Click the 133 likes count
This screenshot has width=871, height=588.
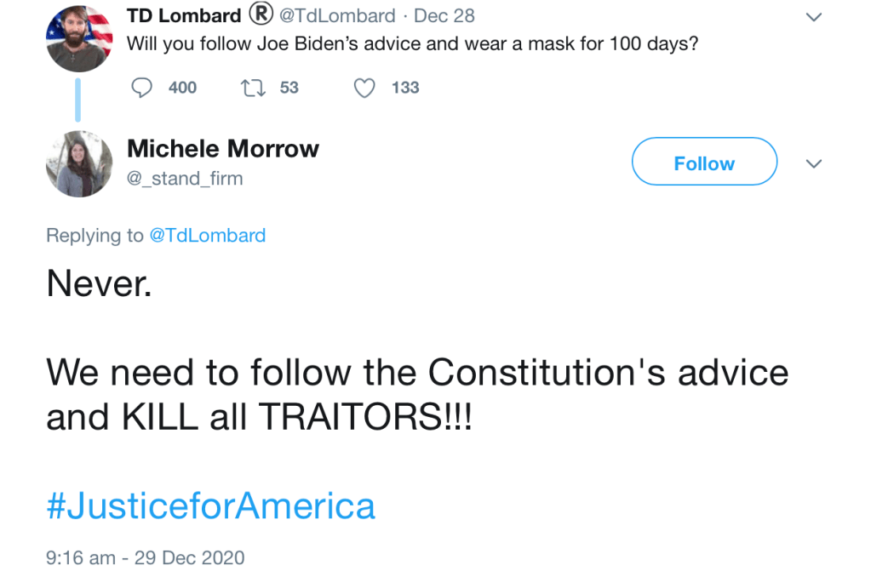[x=405, y=88]
